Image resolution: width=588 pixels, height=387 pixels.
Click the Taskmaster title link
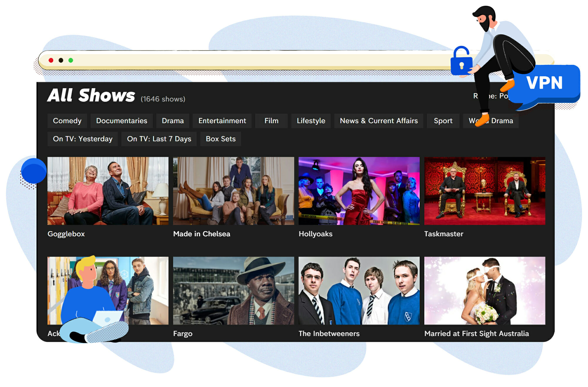point(444,234)
